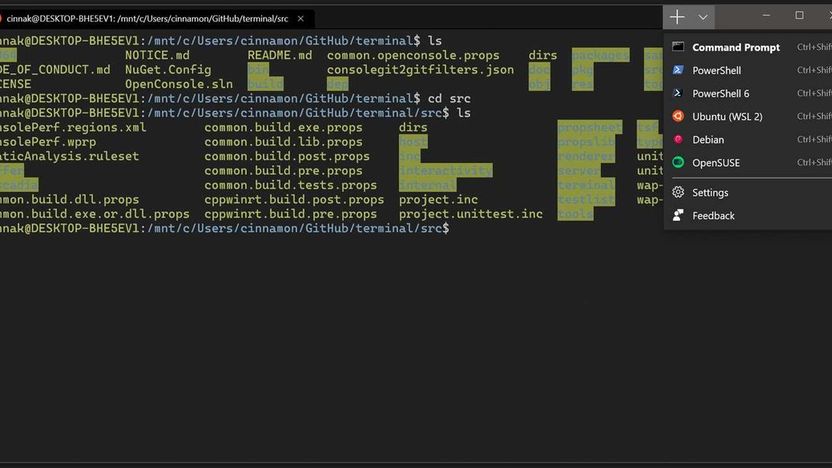
Task: Click common.build.tests.props file name
Action: coord(291,185)
